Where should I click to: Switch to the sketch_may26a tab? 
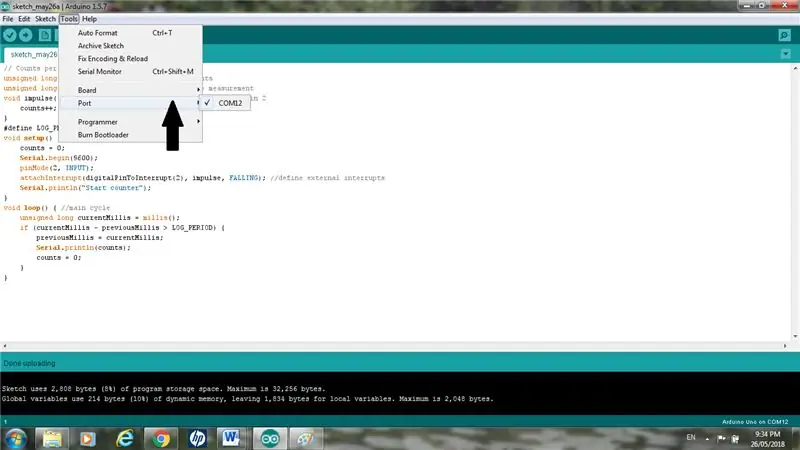coord(33,54)
